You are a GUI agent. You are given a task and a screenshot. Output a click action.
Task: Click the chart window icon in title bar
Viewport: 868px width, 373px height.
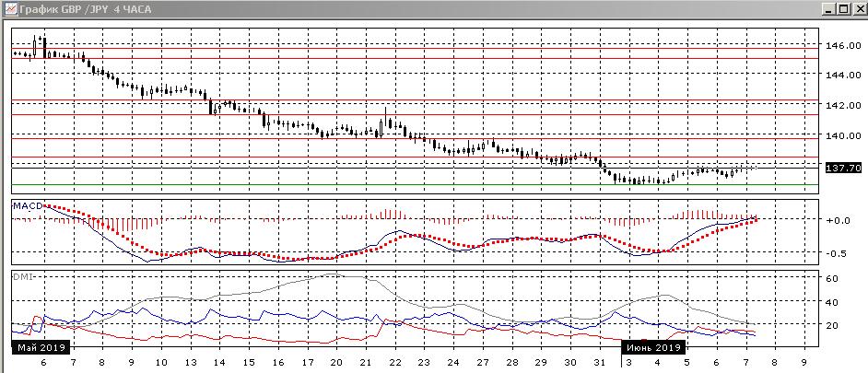click(x=8, y=9)
